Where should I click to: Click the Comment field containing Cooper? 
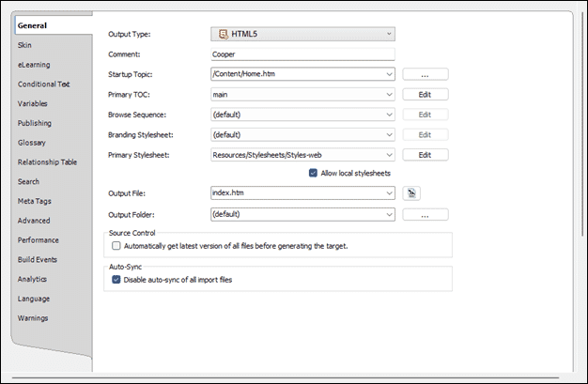click(302, 54)
